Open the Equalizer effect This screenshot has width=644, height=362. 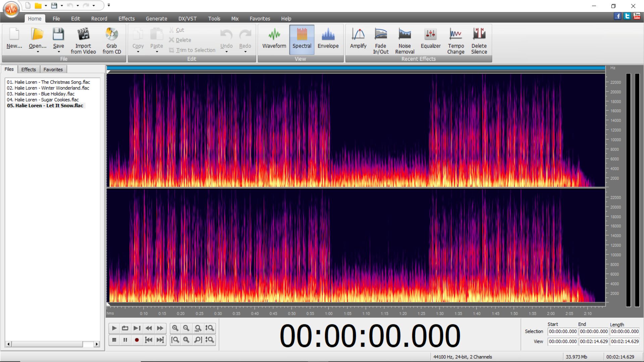pyautogui.click(x=431, y=41)
